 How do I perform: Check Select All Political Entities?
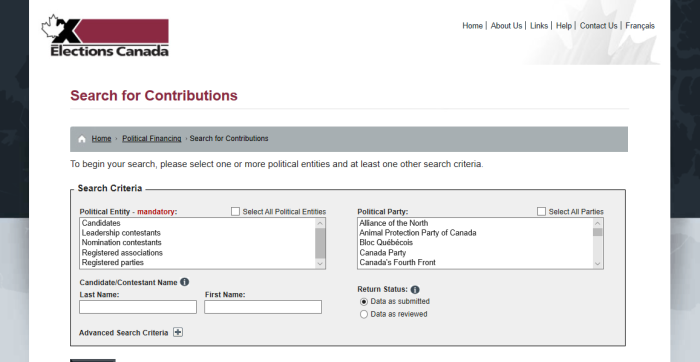(235, 212)
